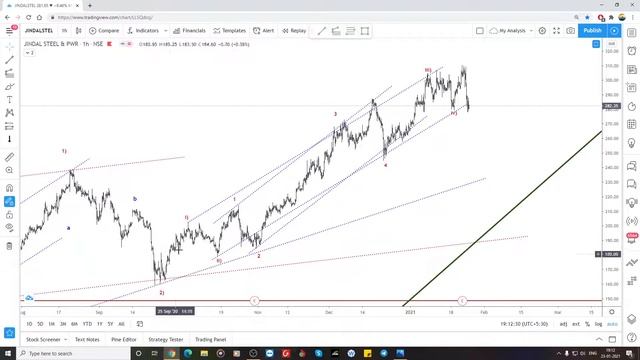Select the 5D date range
The image size is (640, 360).
point(40,324)
